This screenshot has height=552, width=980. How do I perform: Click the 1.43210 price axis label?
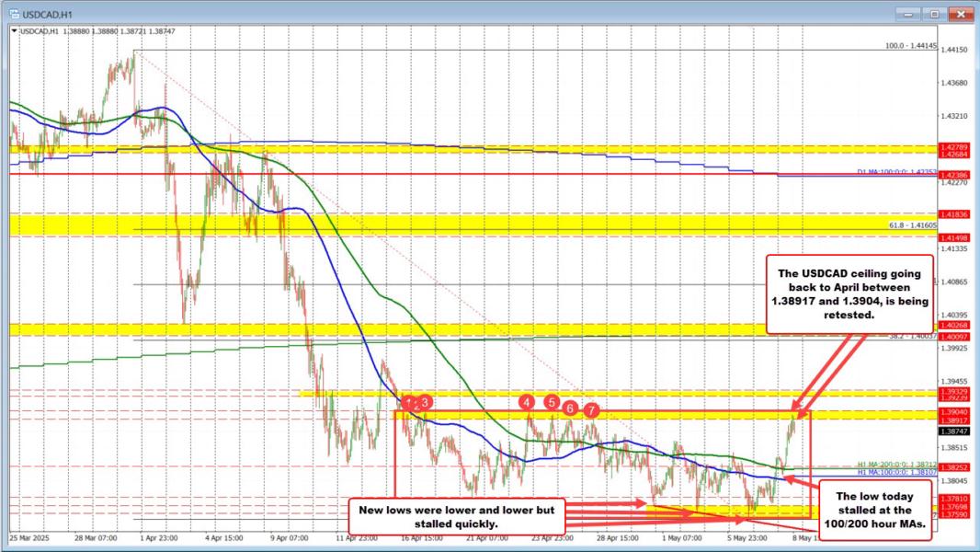pyautogui.click(x=954, y=116)
